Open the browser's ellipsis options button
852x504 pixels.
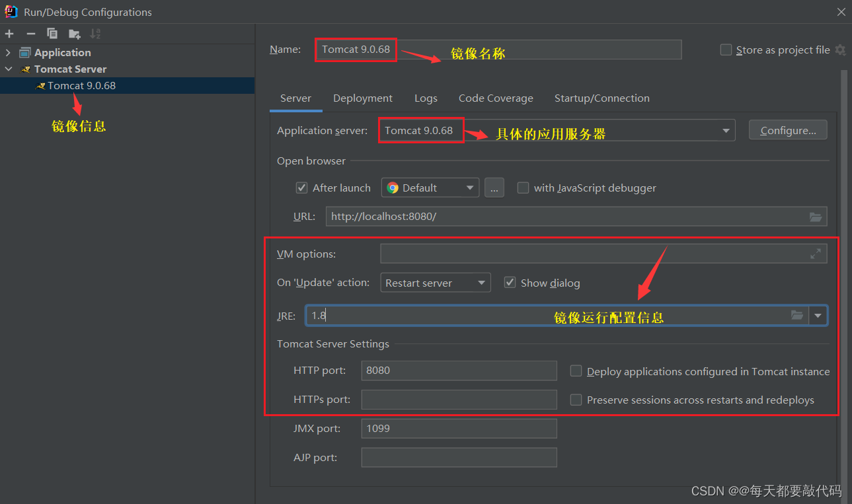[494, 188]
